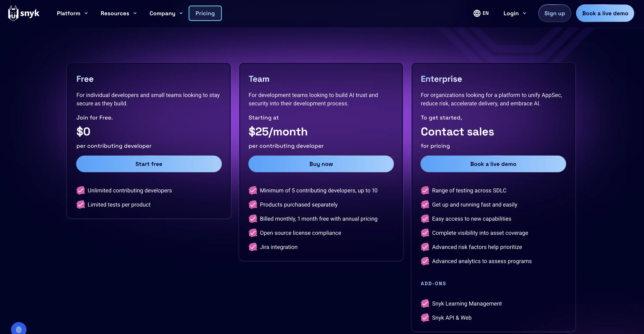The height and width of the screenshot is (334, 644).
Task: Expand the Resources navigation dropdown
Action: pyautogui.click(x=118, y=13)
